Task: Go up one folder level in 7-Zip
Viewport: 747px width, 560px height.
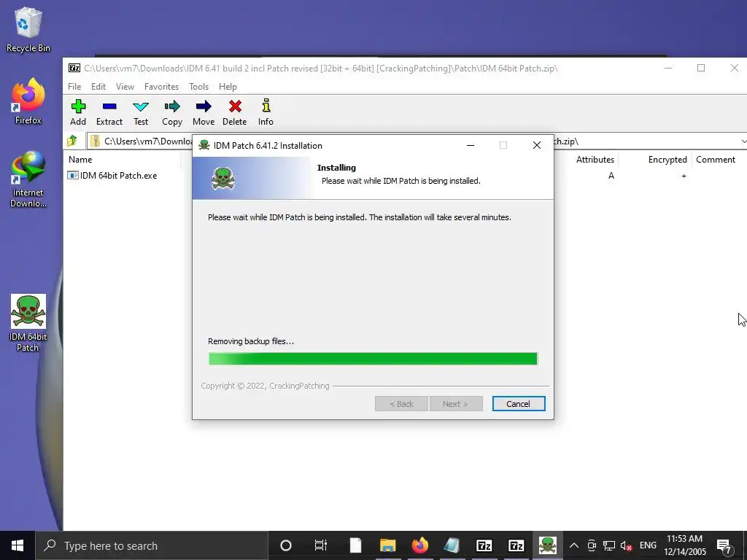Action: pos(72,141)
